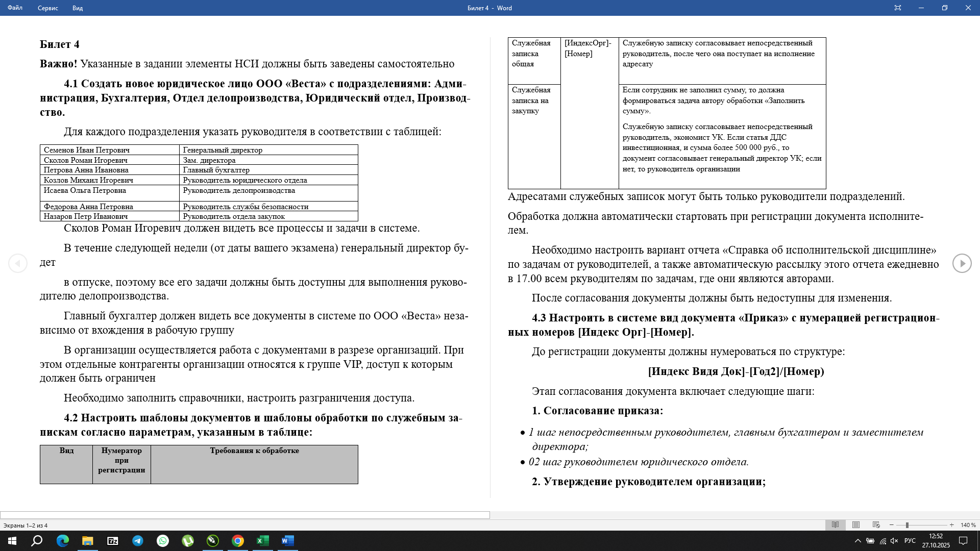Open the Wi-Fi network status
980x551 pixels.
(883, 541)
